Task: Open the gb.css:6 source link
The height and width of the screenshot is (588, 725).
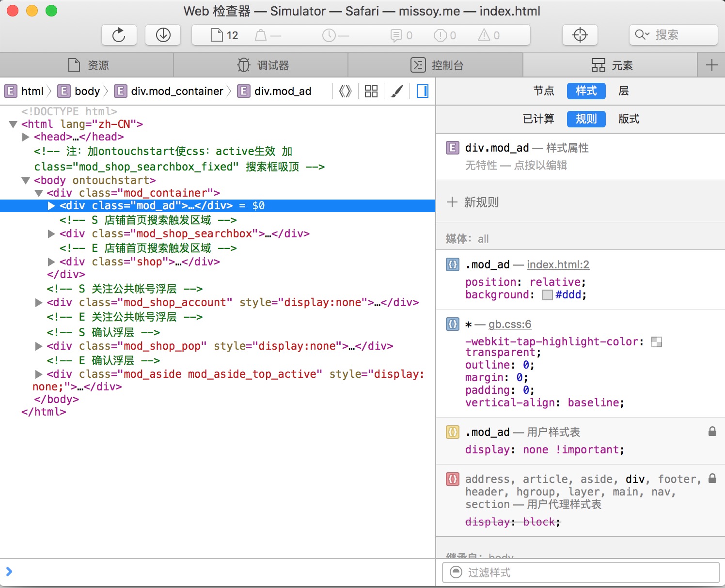Action: 510,324
